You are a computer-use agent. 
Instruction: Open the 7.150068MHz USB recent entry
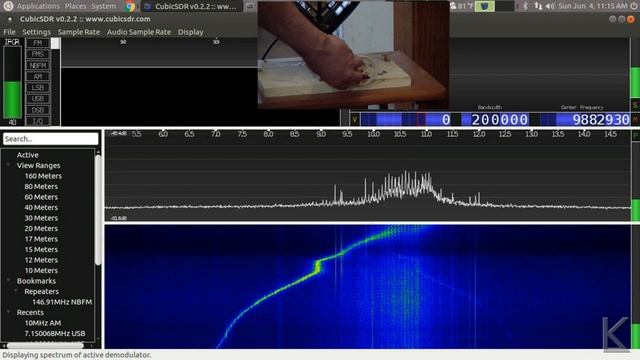(x=55, y=333)
